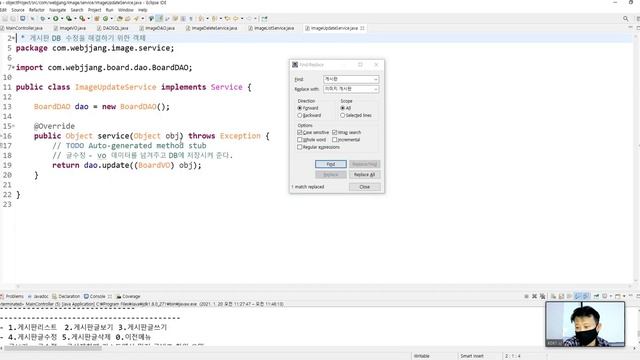
Task: Select Backward direction radio button
Action: (300, 115)
